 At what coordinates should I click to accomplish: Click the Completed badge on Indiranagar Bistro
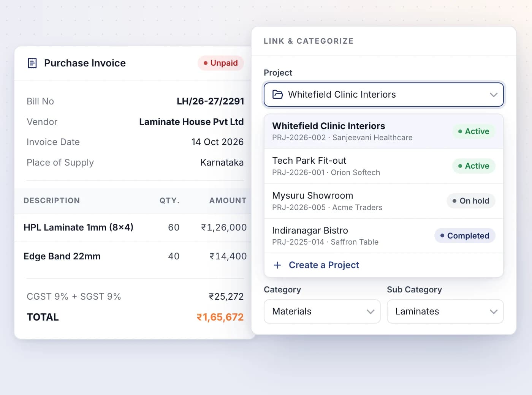pyautogui.click(x=465, y=236)
